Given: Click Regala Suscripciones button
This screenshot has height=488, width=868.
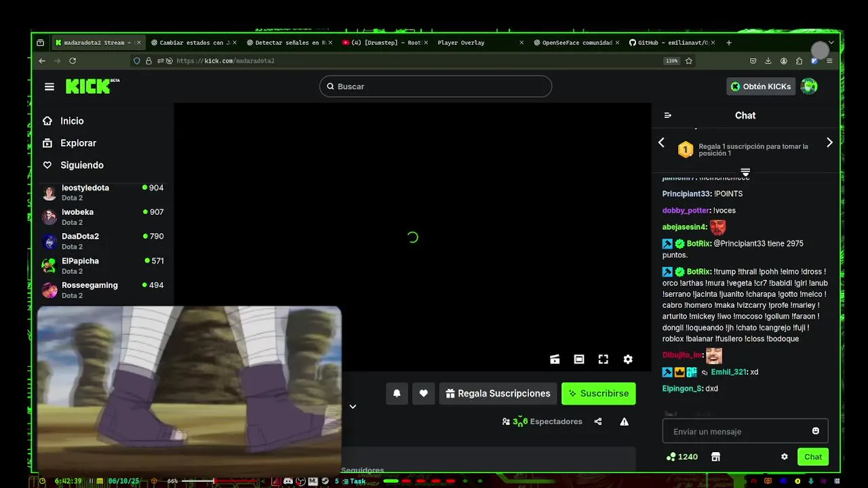Looking at the screenshot, I should [x=498, y=393].
